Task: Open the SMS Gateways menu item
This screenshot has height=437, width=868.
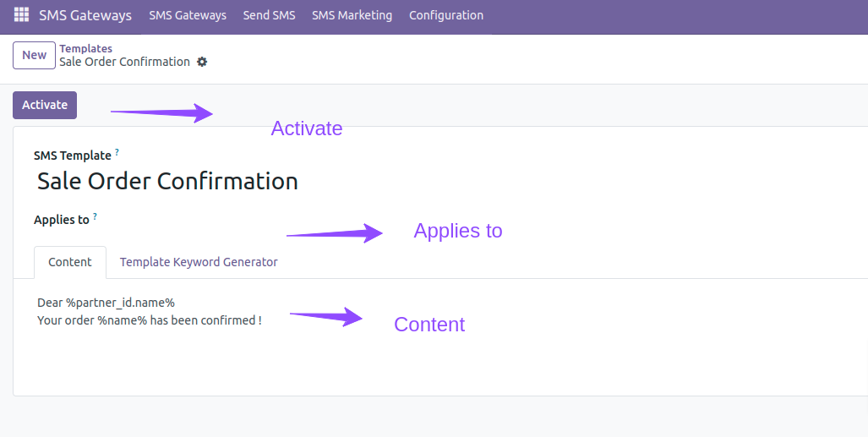Action: [x=188, y=15]
